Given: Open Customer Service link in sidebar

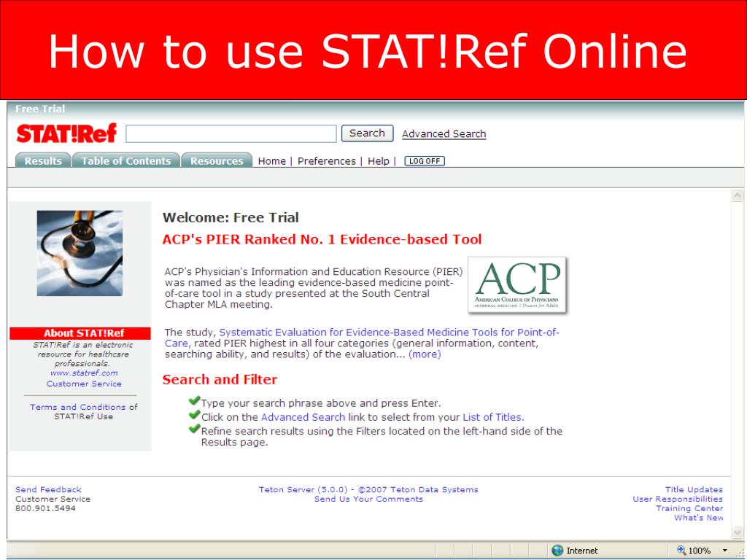Looking at the screenshot, I should tap(84, 384).
